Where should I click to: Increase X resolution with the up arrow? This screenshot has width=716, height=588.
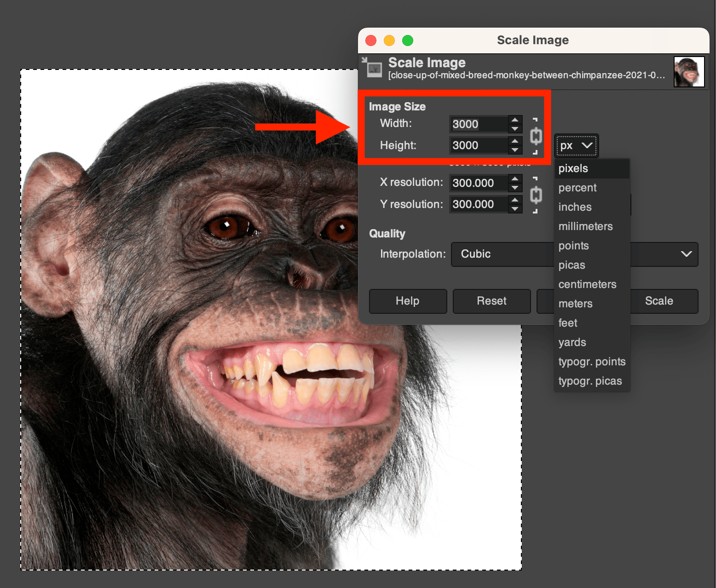pos(515,179)
